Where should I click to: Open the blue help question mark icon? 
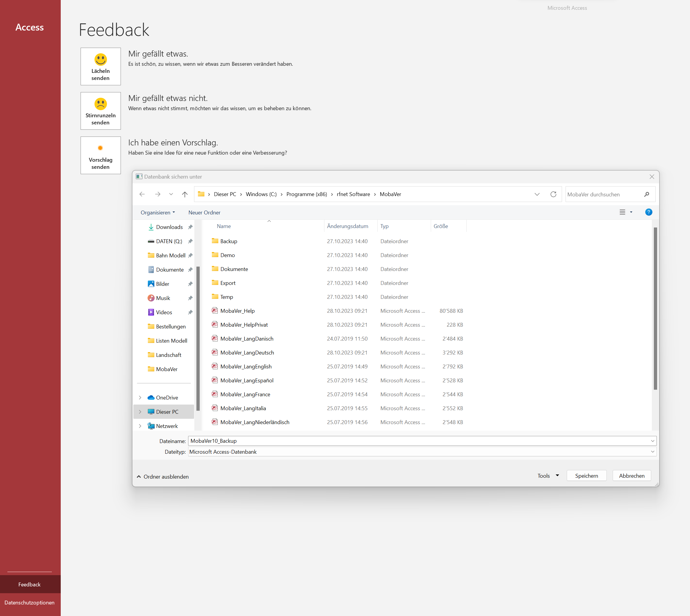[649, 212]
